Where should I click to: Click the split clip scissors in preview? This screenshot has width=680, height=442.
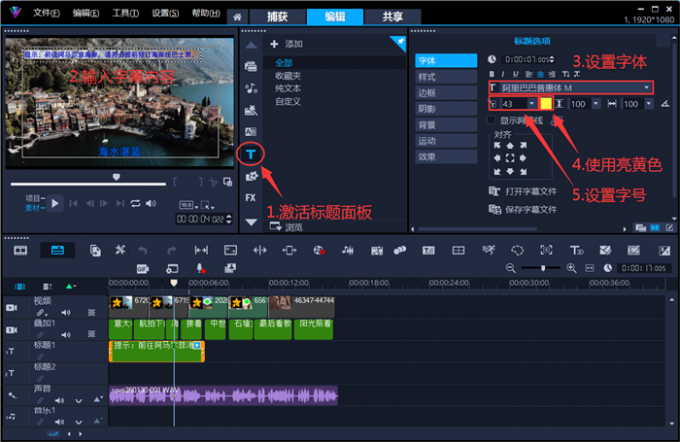[213, 182]
